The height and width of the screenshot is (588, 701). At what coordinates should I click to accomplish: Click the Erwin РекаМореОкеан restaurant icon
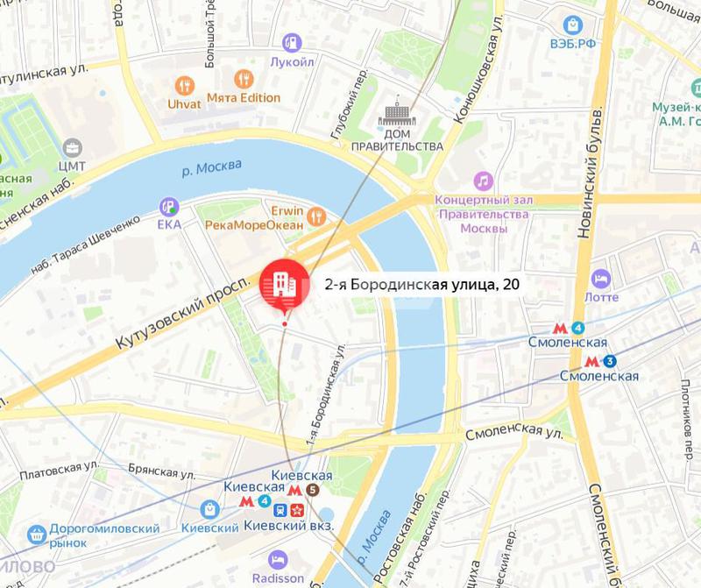pyautogui.click(x=316, y=216)
